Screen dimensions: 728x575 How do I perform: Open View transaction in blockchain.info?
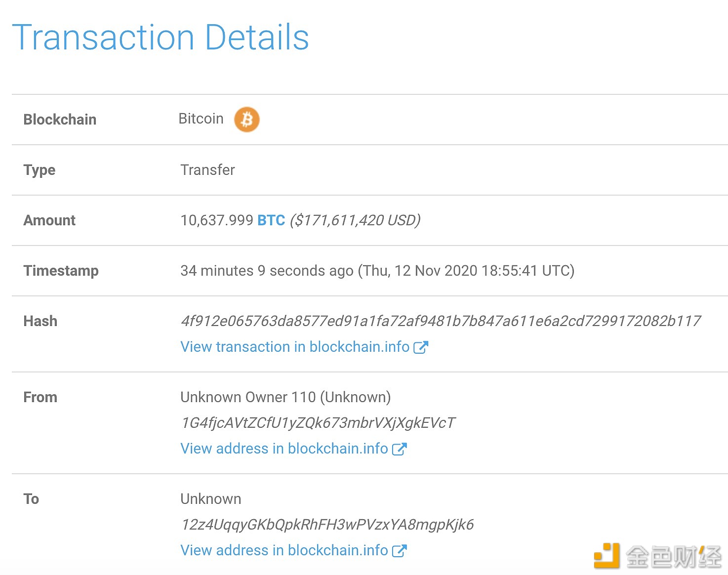(x=295, y=347)
